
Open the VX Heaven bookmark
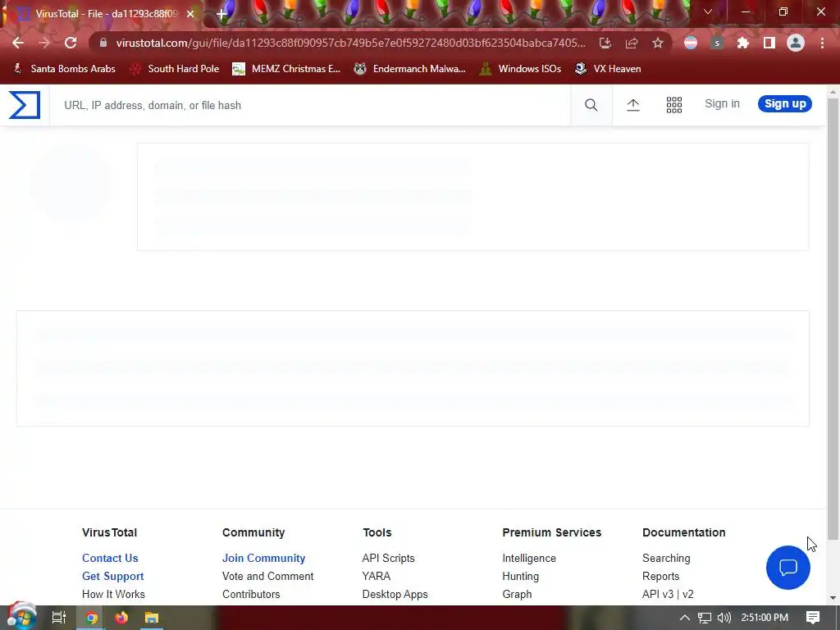[x=608, y=69]
